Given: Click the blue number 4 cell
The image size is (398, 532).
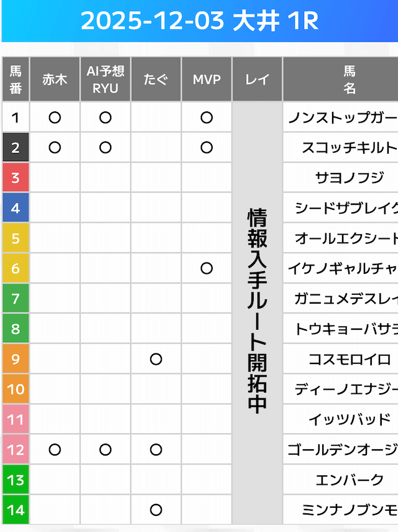Looking at the screenshot, I should tap(16, 208).
